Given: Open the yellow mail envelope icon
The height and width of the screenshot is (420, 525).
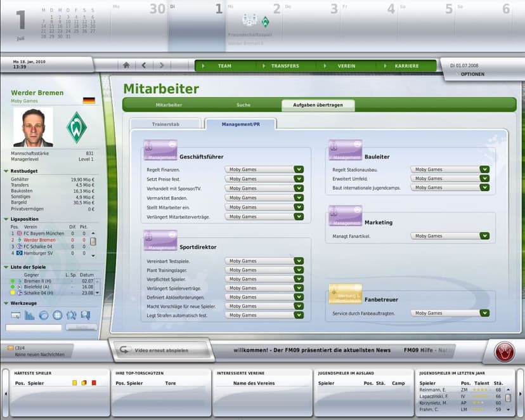Looking at the screenshot, I should [10, 348].
